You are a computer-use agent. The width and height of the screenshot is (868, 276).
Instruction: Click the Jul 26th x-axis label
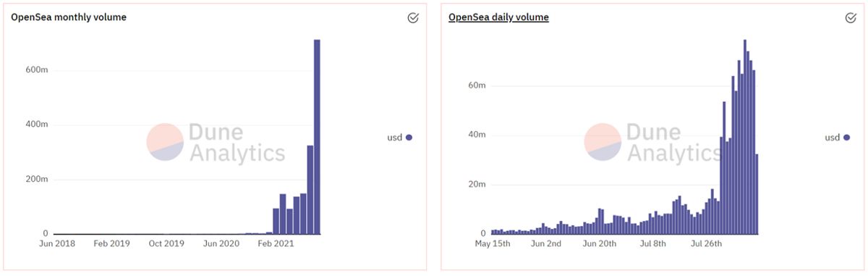point(707,244)
